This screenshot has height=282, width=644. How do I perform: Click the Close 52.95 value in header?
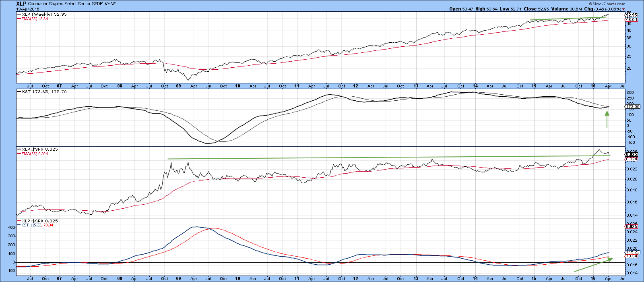(x=537, y=9)
